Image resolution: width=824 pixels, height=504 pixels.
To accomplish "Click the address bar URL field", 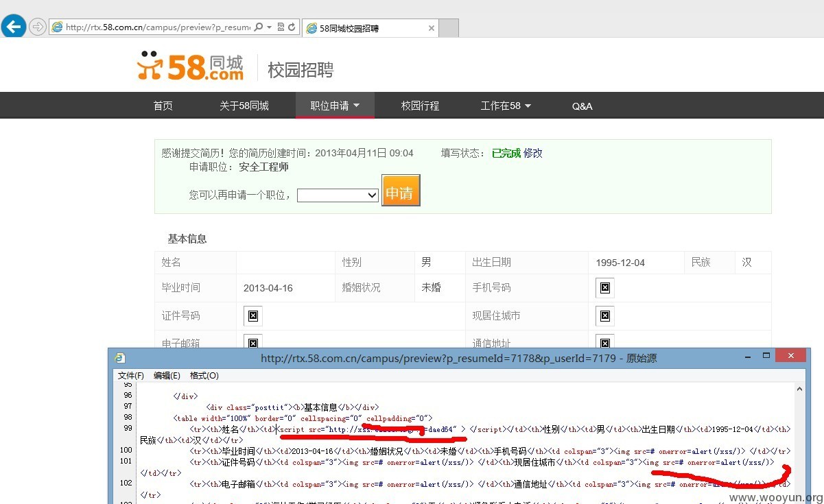I will (x=158, y=27).
